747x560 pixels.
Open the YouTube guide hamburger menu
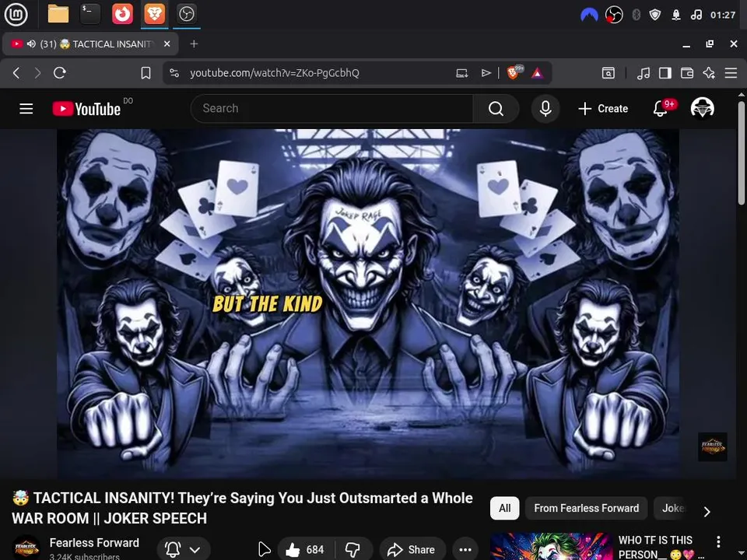click(26, 109)
